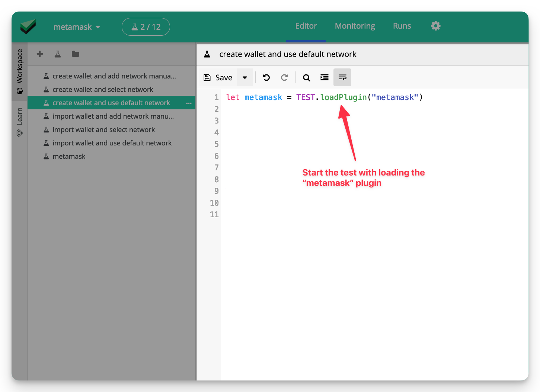Toggle word wrap in the editor
This screenshot has height=392, width=540.
pyautogui.click(x=342, y=77)
